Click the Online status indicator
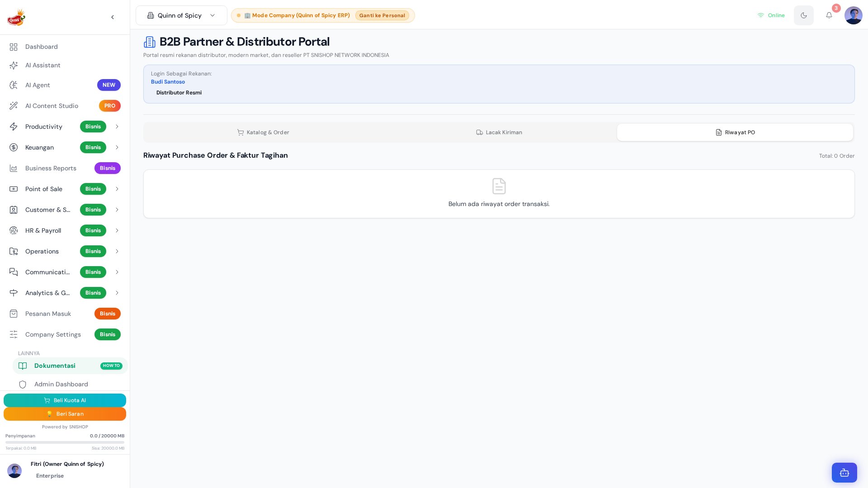The height and width of the screenshot is (488, 868). pos(771,15)
